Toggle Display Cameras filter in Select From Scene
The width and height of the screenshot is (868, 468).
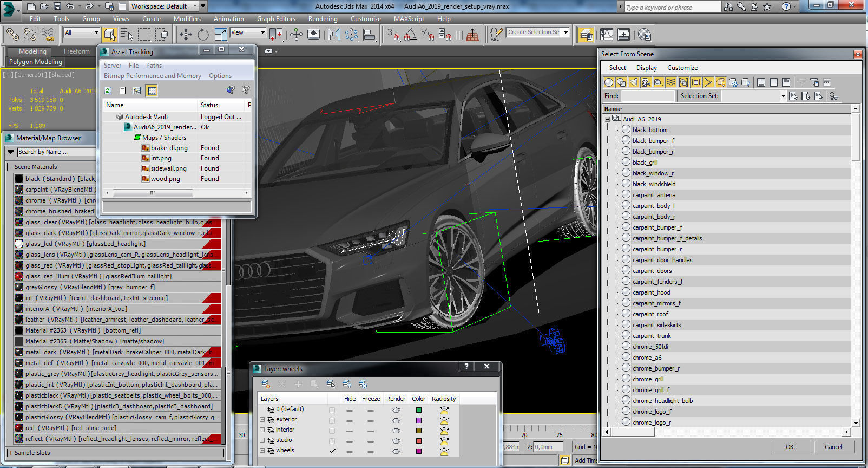(x=646, y=82)
